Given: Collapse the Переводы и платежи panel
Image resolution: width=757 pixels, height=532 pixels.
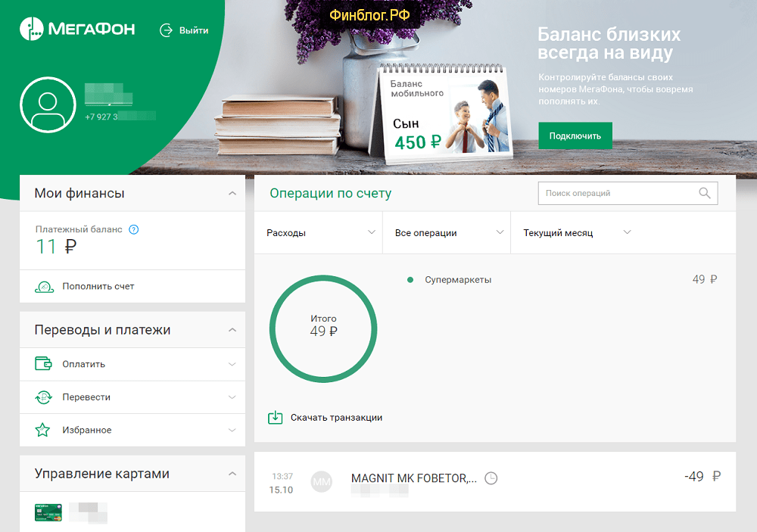Looking at the screenshot, I should [232, 330].
